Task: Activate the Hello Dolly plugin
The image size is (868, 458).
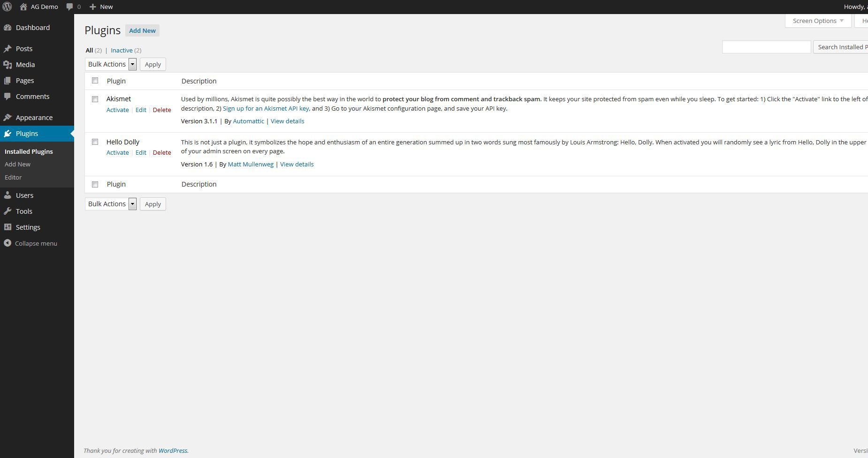Action: point(117,152)
